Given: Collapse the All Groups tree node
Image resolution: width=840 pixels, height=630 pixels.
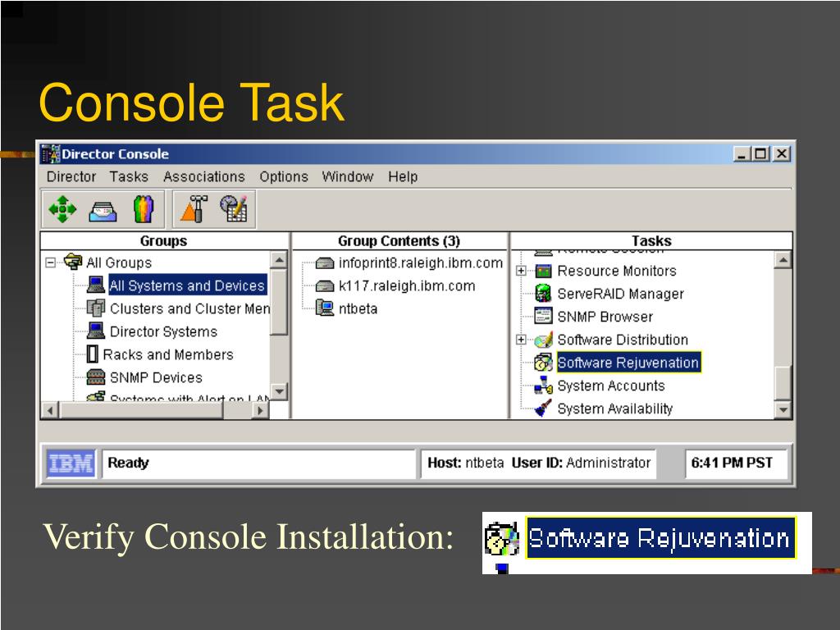Looking at the screenshot, I should click(50, 262).
